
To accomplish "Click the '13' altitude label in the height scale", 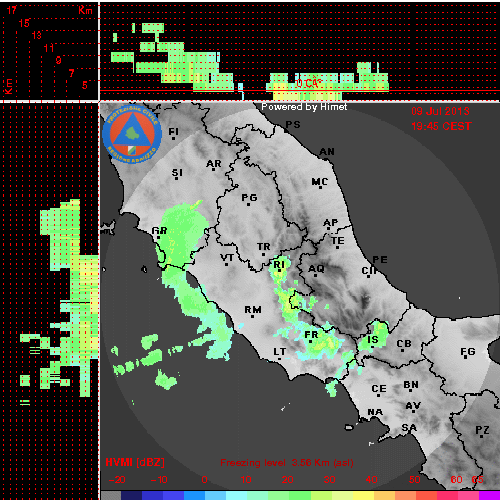I will [x=36, y=35].
